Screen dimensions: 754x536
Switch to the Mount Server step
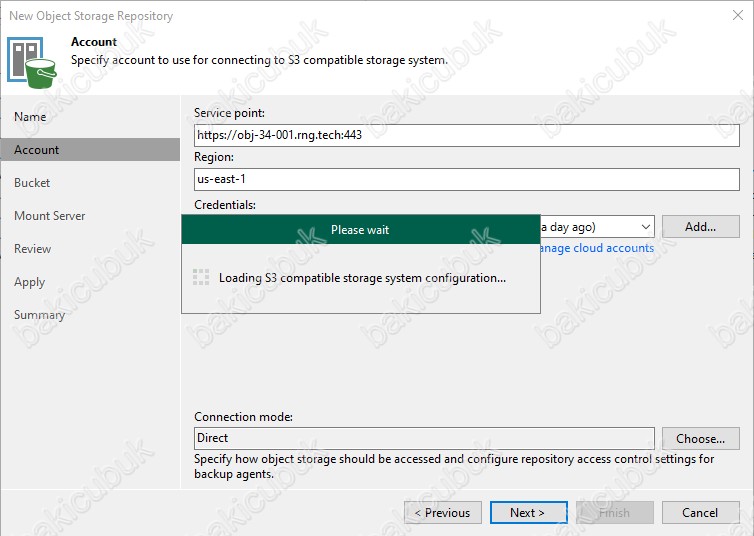(50, 216)
